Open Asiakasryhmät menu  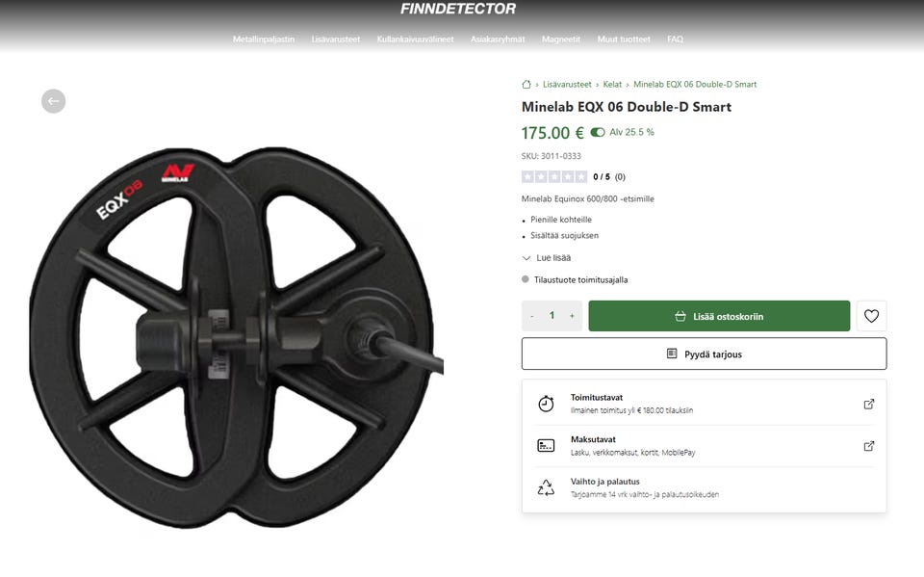(x=498, y=39)
